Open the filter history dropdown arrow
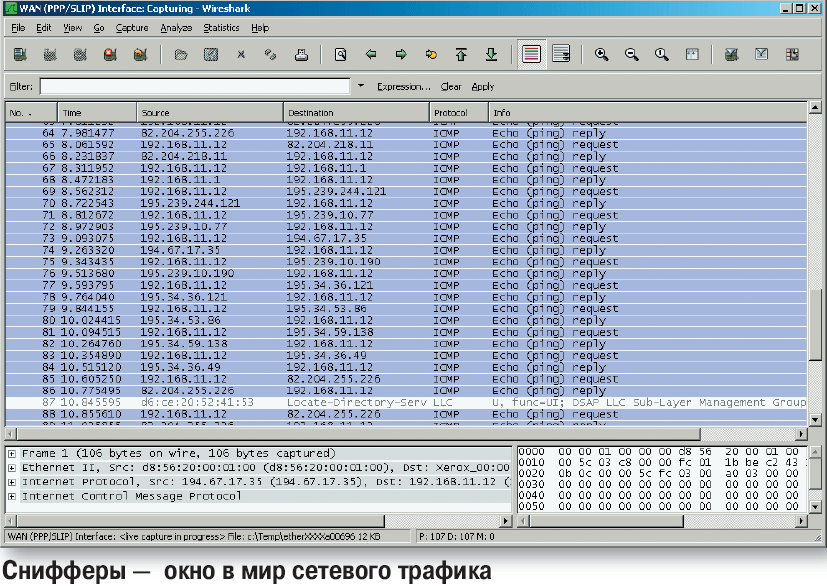The height and width of the screenshot is (586, 827). click(361, 87)
